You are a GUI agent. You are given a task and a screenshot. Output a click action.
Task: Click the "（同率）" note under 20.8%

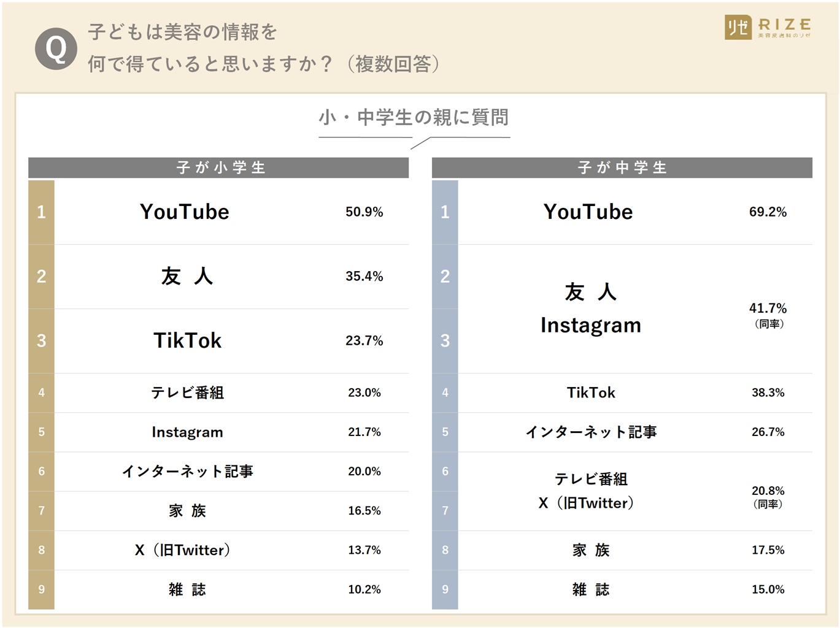[768, 504]
